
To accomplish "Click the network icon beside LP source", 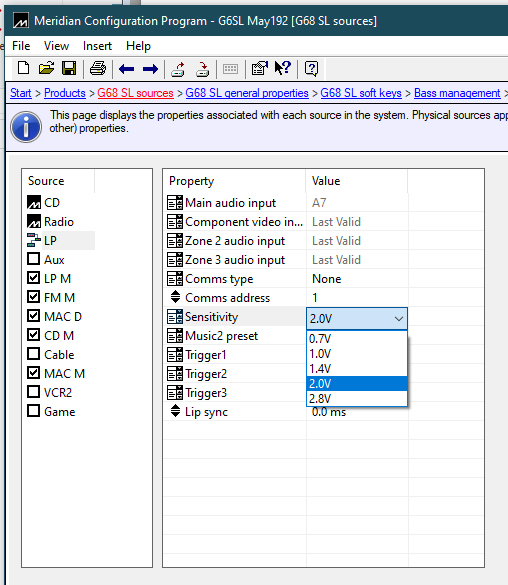I will click(x=34, y=240).
